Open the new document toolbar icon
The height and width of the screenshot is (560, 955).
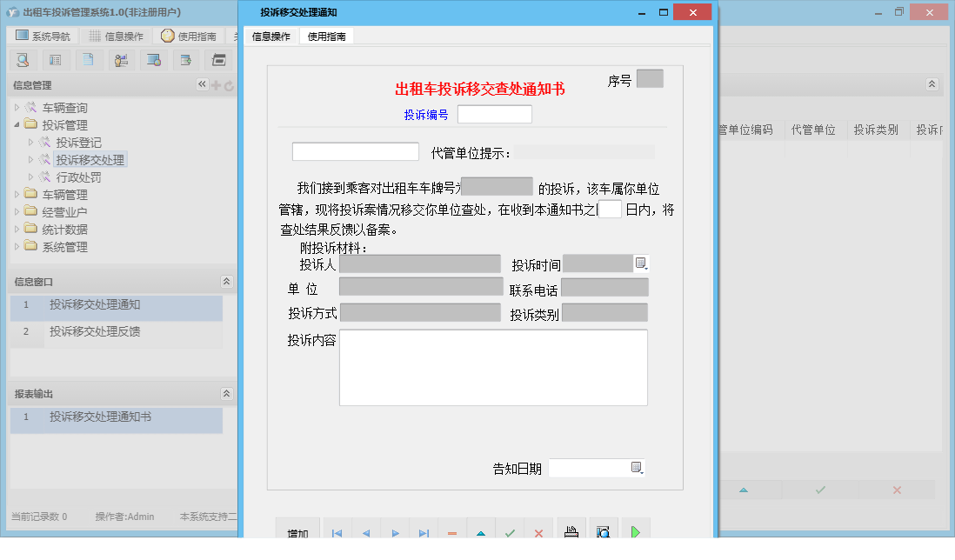coord(87,59)
